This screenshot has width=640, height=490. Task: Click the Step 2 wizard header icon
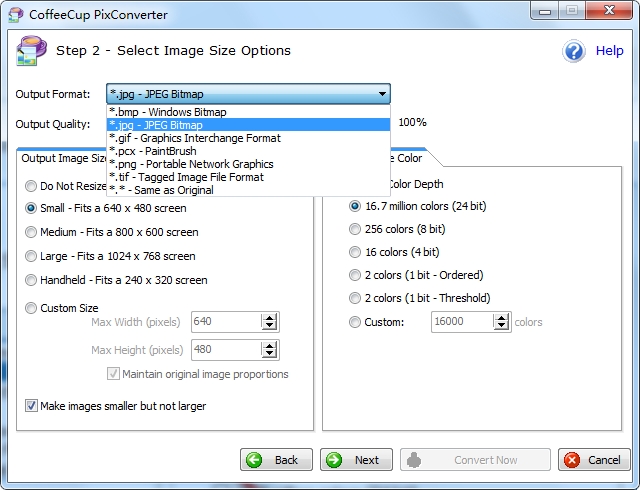[28, 50]
